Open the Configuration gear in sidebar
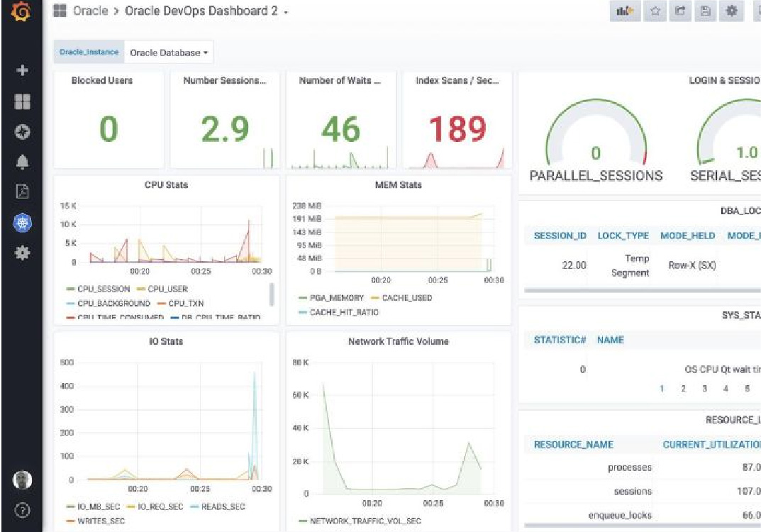Screen dimensions: 761x532 click(x=22, y=253)
